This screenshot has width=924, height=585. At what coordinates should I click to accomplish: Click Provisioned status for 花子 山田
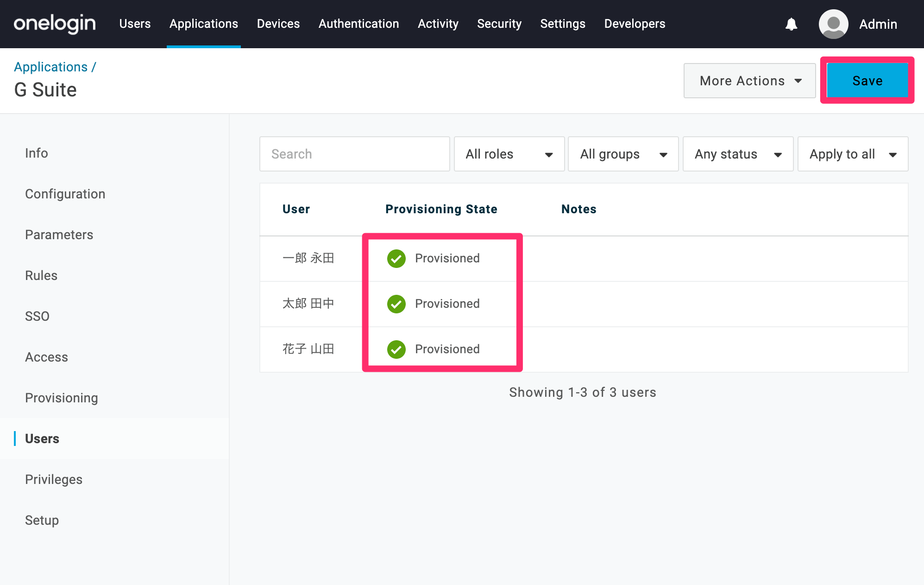click(447, 349)
